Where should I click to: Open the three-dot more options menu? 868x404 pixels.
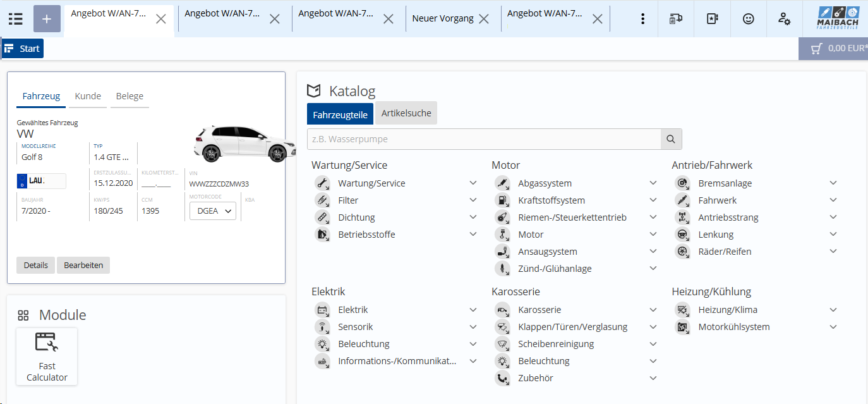(x=642, y=19)
